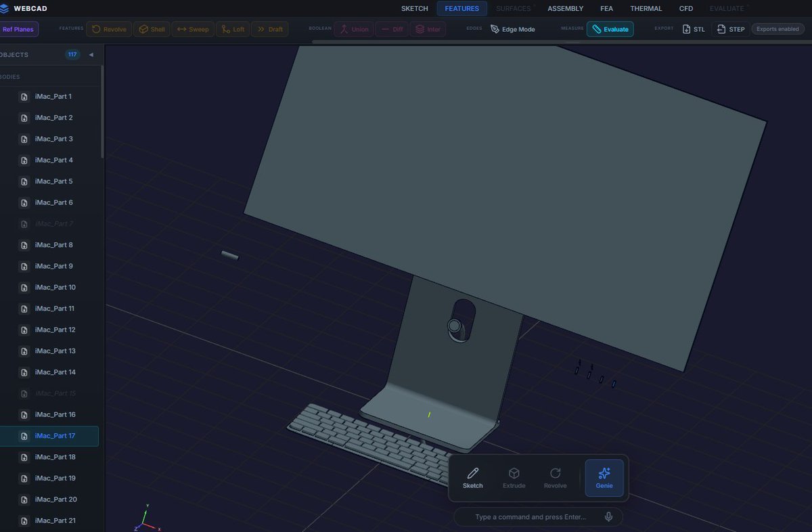Toggle the Evaluate measure button
Screen dimensions: 812x532
[610, 30]
